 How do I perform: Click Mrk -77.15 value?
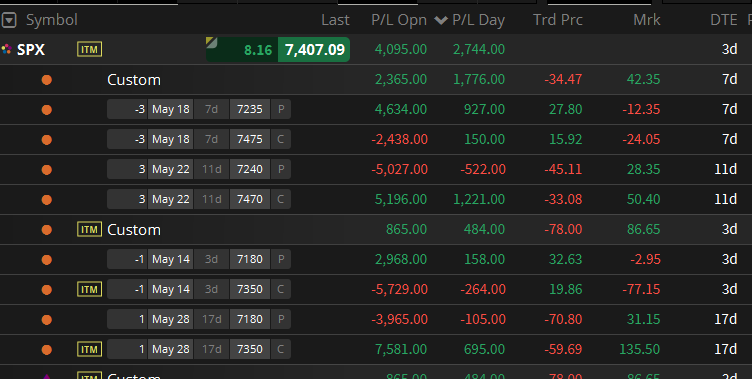[x=641, y=290]
